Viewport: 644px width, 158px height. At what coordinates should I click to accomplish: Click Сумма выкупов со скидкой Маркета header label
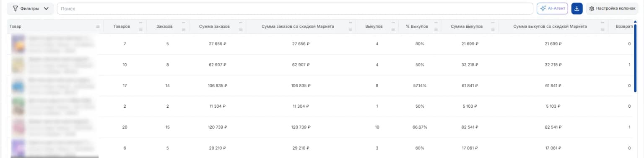pyautogui.click(x=550, y=26)
